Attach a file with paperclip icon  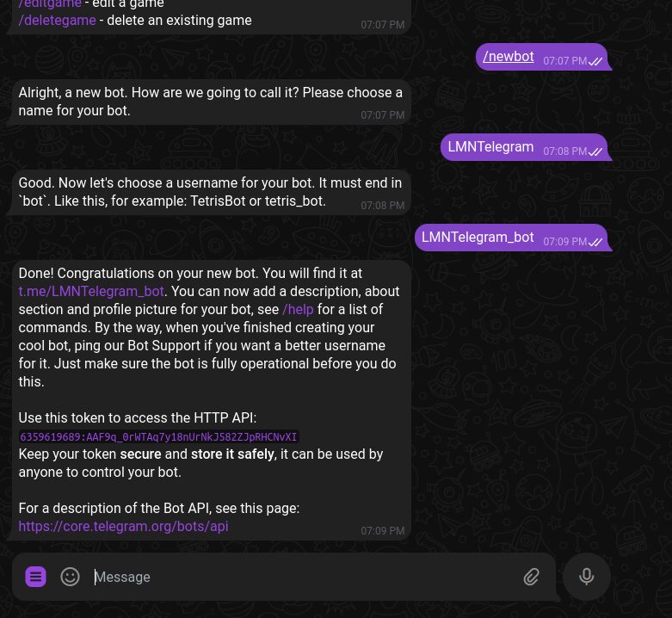coord(531,577)
